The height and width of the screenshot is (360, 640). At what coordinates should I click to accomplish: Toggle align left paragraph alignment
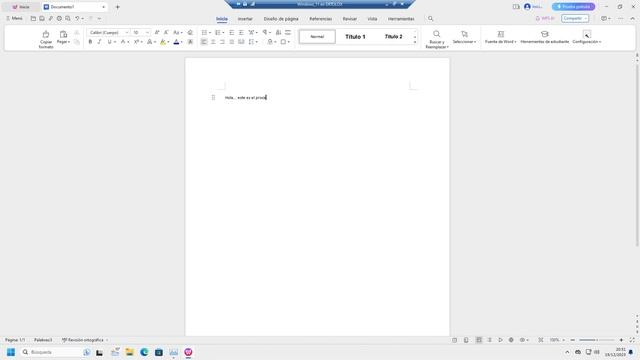(x=204, y=42)
